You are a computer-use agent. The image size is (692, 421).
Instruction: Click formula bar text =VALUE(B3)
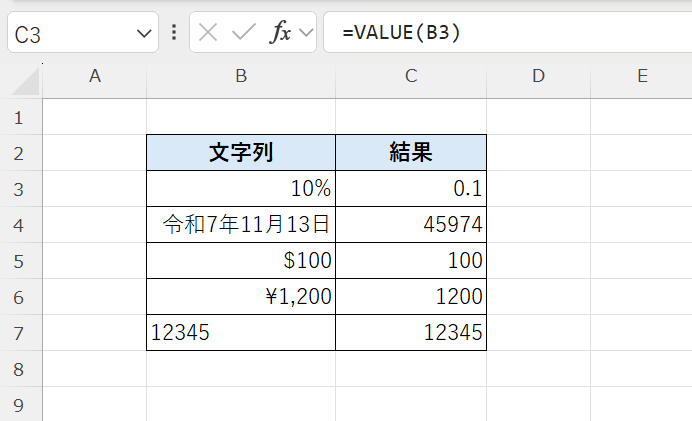(x=400, y=32)
